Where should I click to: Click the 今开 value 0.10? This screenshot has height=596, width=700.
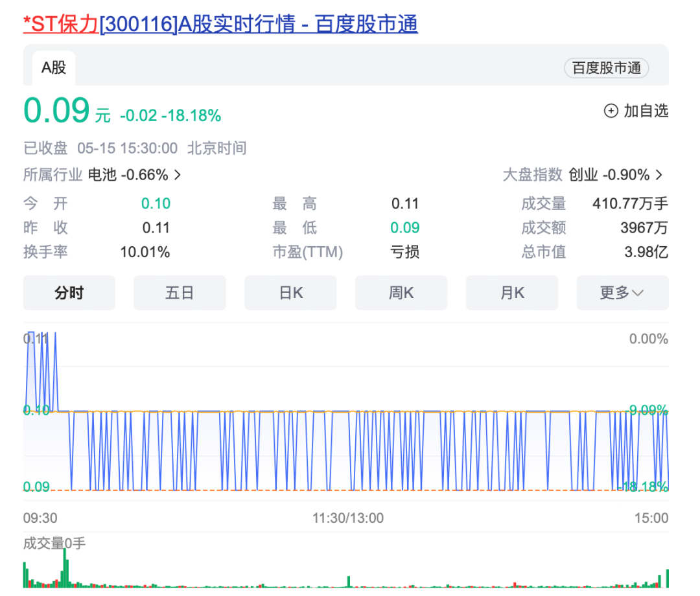[156, 203]
